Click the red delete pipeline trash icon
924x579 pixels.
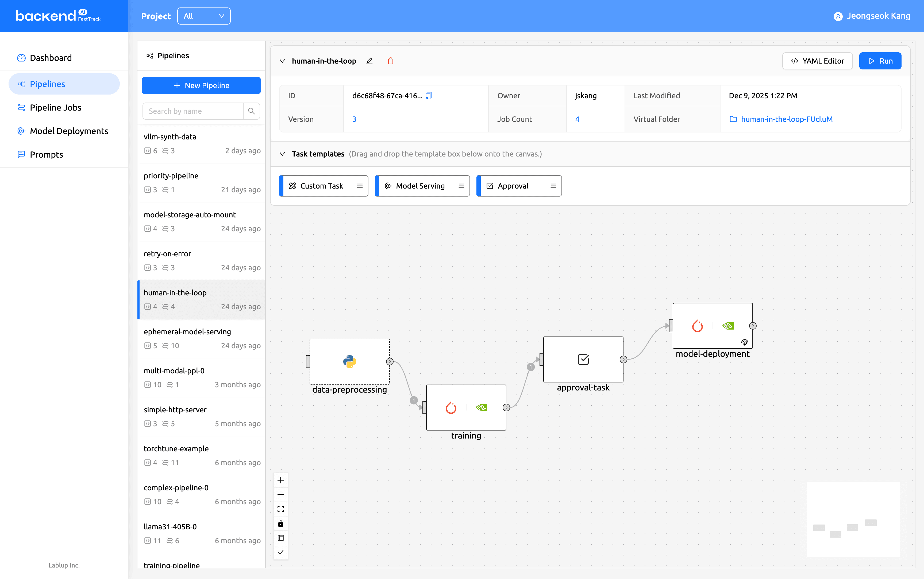[391, 61]
